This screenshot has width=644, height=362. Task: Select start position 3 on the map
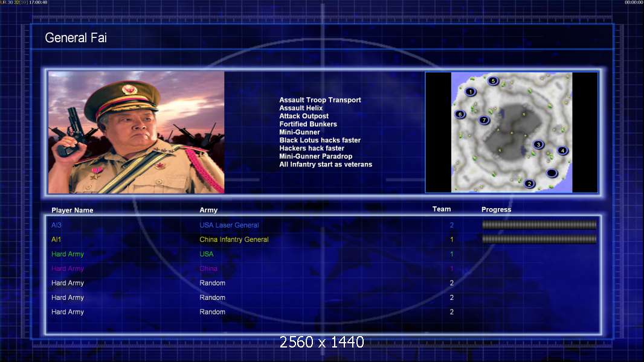(x=538, y=144)
